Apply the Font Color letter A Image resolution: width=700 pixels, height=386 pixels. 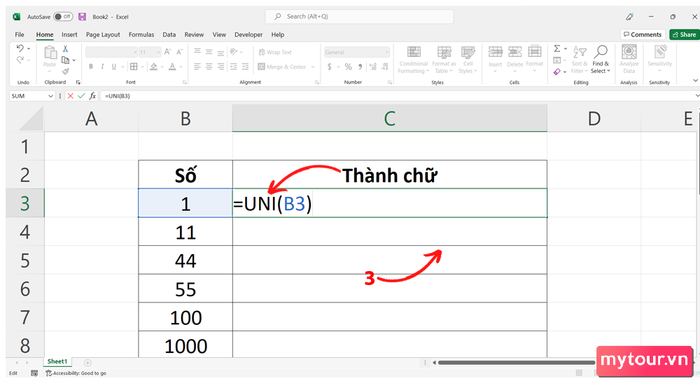[x=172, y=67]
